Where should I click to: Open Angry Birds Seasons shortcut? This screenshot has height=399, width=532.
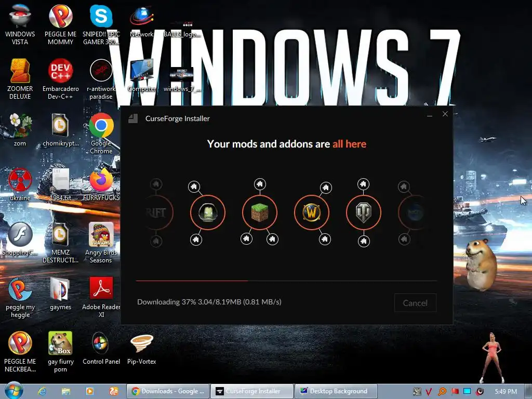pyautogui.click(x=101, y=242)
